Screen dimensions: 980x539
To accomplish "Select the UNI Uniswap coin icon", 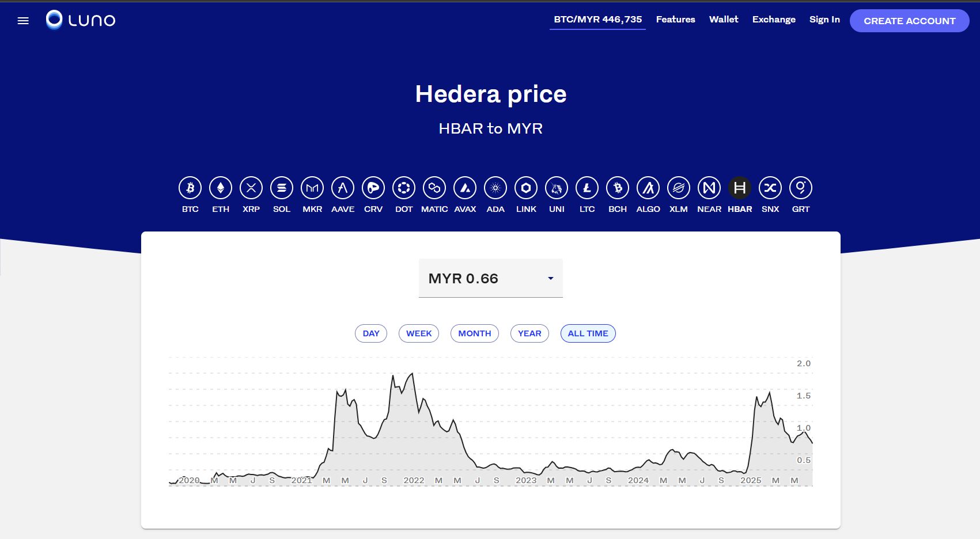I will (557, 188).
